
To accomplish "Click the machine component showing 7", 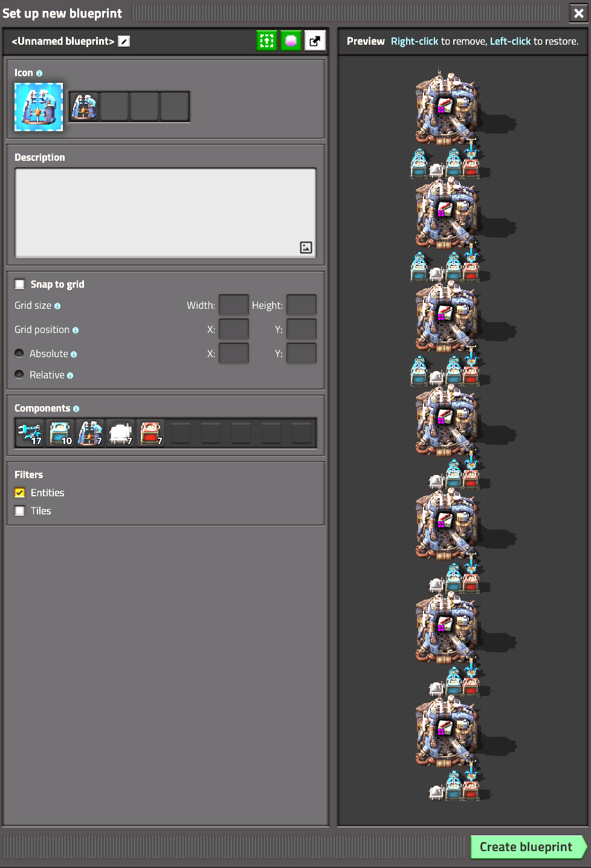I will (90, 433).
